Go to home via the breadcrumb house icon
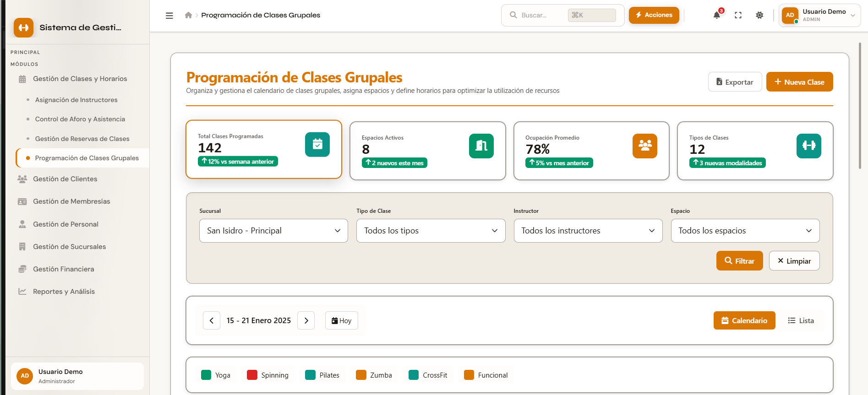This screenshot has height=395, width=868. click(188, 15)
